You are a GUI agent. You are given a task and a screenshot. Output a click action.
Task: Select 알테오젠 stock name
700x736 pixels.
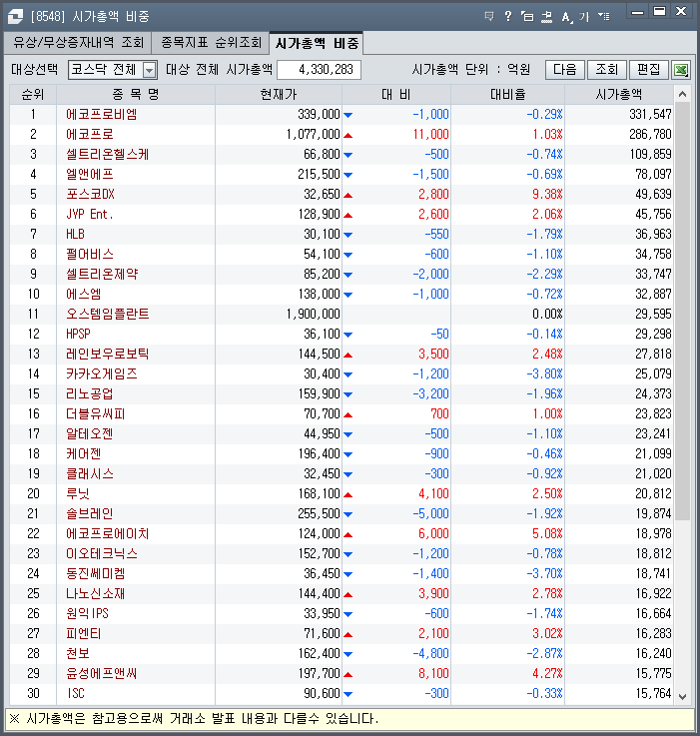click(x=89, y=433)
